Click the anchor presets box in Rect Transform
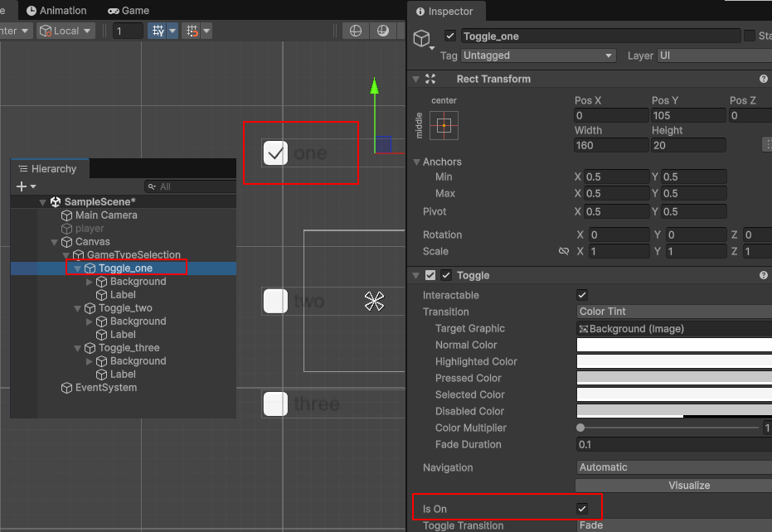The width and height of the screenshot is (772, 532). [x=444, y=125]
